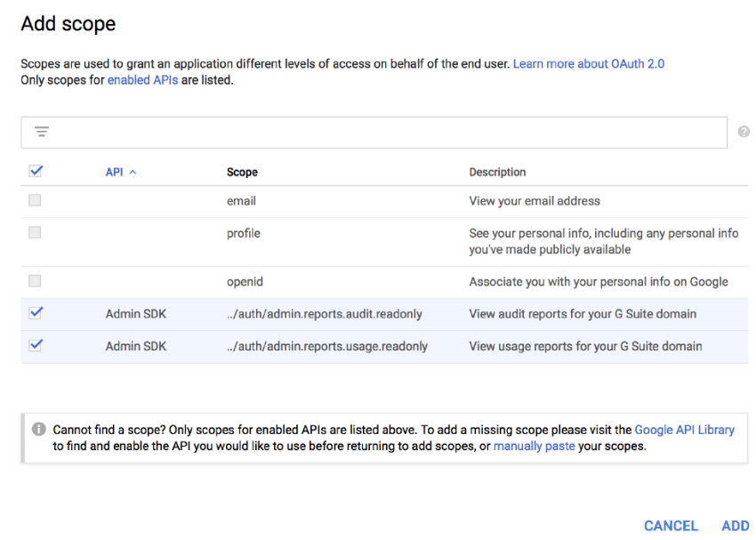The image size is (756, 540).
Task: Focus the scope filter input field
Action: (x=382, y=132)
